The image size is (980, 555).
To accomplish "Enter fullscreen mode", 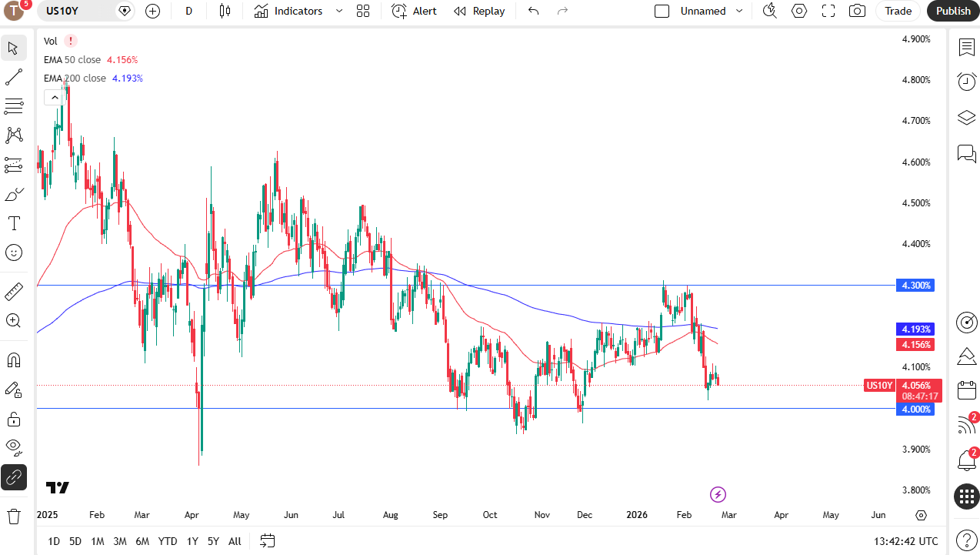I will tap(828, 11).
